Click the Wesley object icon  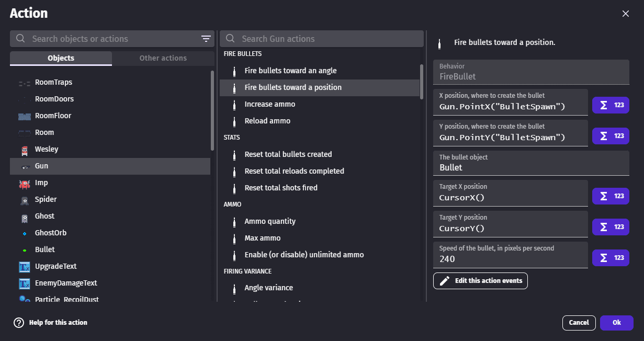25,150
